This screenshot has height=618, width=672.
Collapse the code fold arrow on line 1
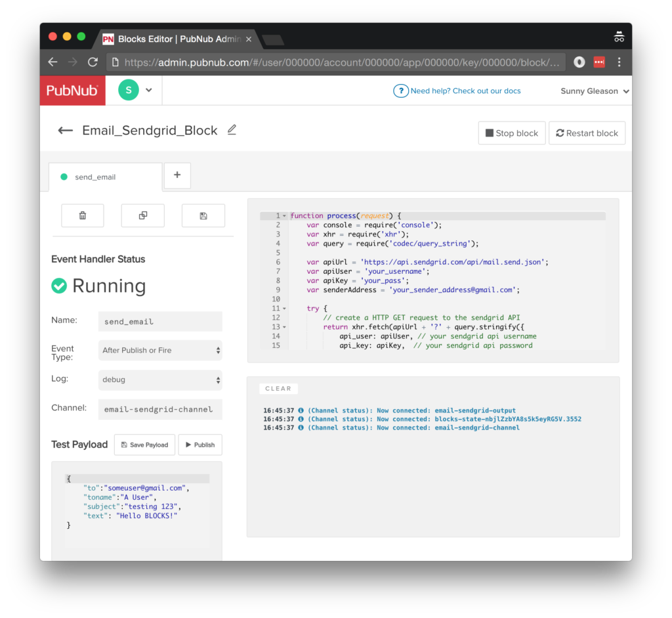284,216
